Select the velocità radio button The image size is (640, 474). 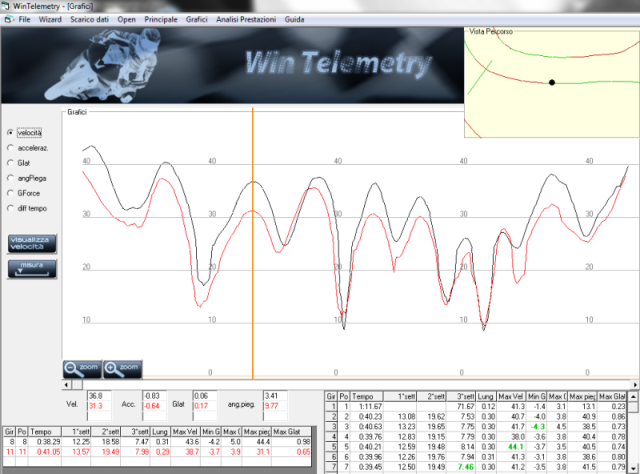[x=11, y=133]
